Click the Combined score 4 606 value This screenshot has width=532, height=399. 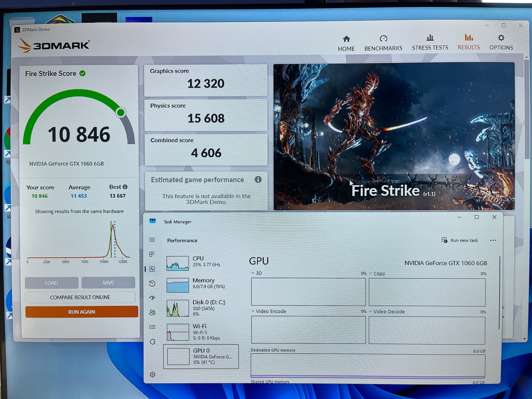tap(206, 153)
